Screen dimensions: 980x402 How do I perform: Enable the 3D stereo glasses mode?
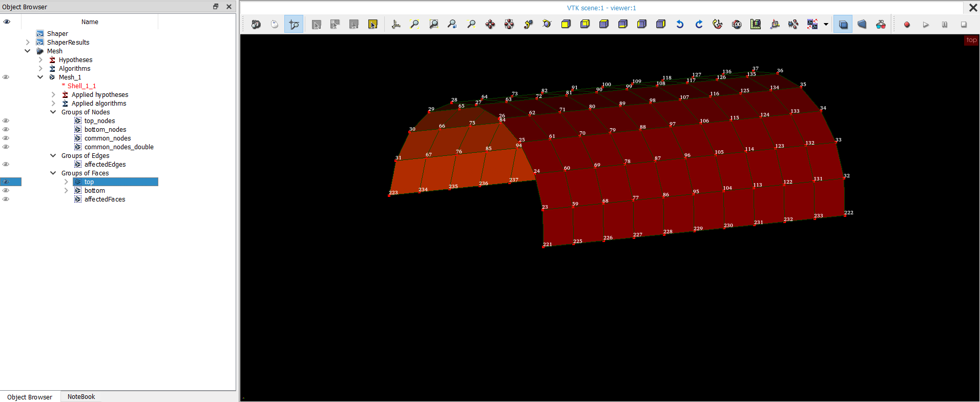click(881, 24)
